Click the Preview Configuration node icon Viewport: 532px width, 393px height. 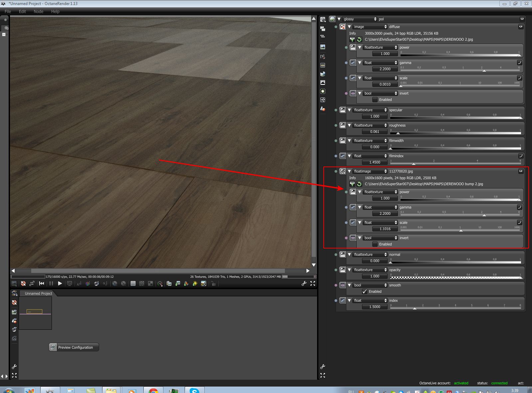pos(53,347)
